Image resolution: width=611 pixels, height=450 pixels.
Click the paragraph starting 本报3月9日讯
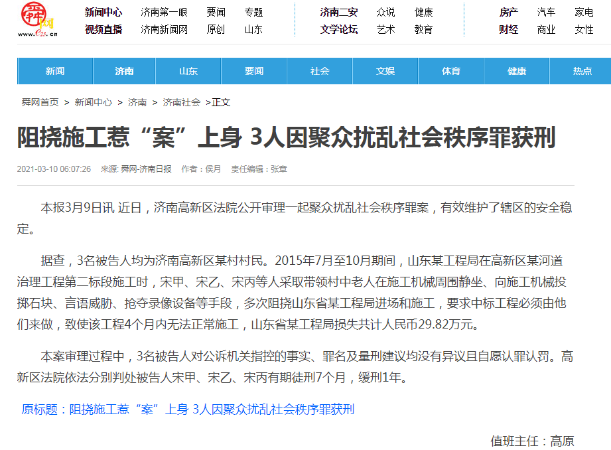(x=295, y=218)
